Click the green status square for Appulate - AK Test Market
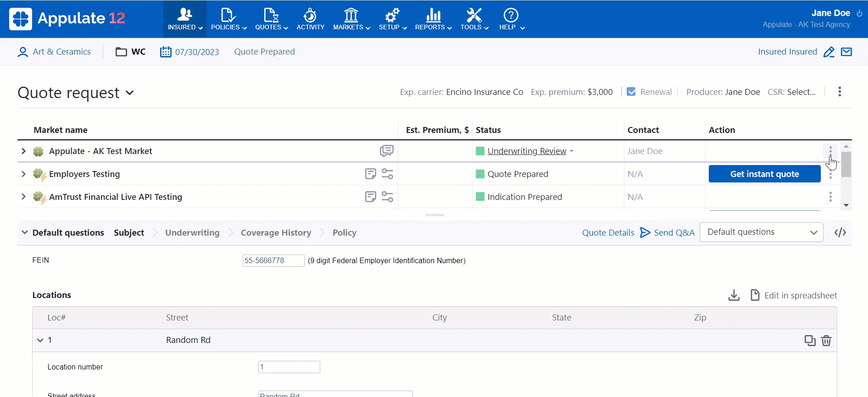Image resolution: width=868 pixels, height=397 pixels. pos(480,151)
